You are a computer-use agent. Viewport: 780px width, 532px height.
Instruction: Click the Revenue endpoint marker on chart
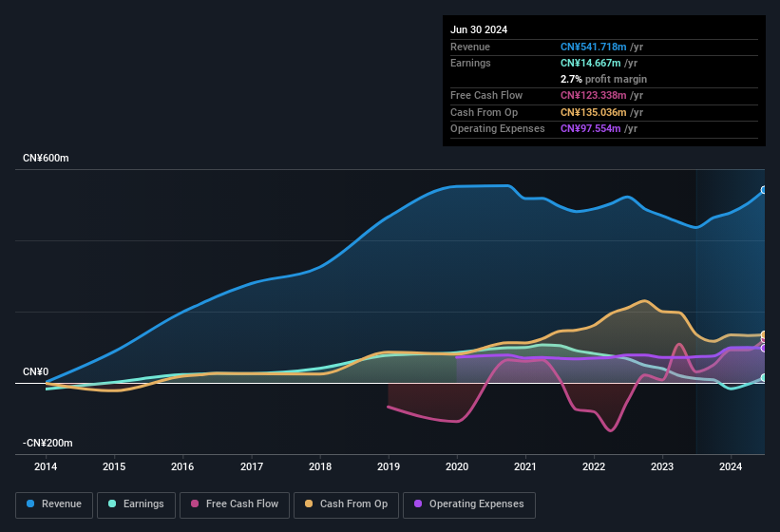(x=764, y=191)
